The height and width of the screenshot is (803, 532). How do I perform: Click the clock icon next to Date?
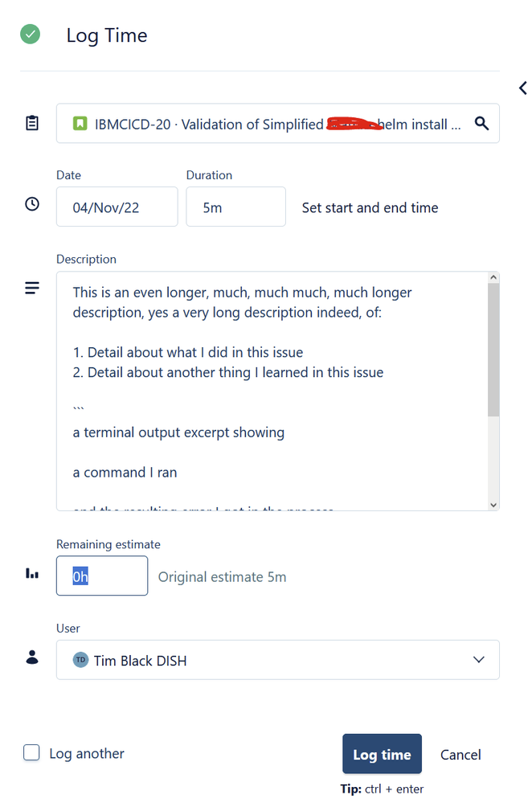point(32,204)
